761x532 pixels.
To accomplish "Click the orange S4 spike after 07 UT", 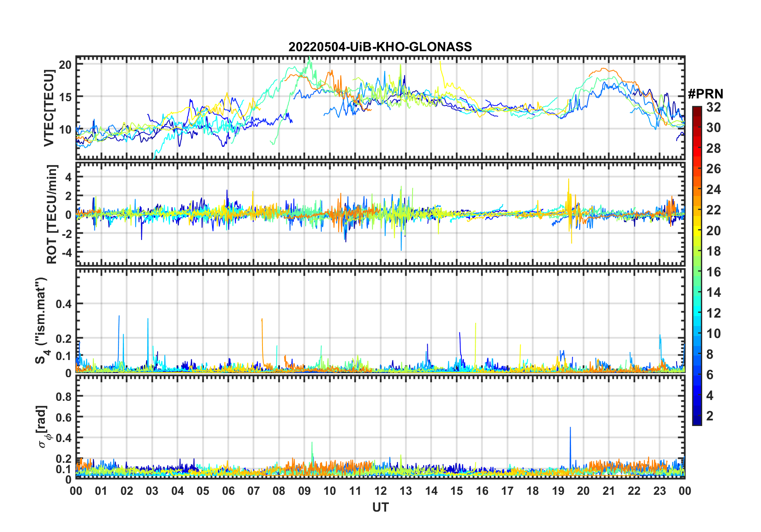I will 262,340.
